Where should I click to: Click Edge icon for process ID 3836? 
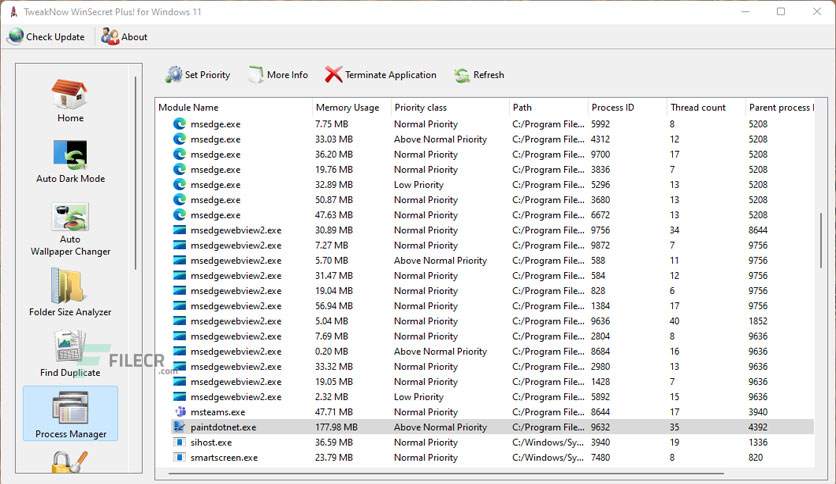pyautogui.click(x=179, y=169)
